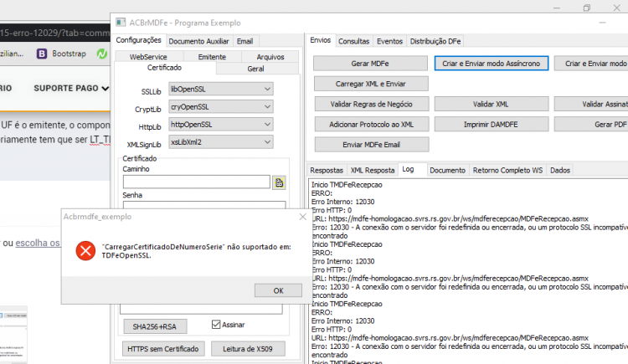Close the Acbrmdfe_exemplo error dialog
Image resolution: width=628 pixels, height=364 pixels.
[x=303, y=217]
